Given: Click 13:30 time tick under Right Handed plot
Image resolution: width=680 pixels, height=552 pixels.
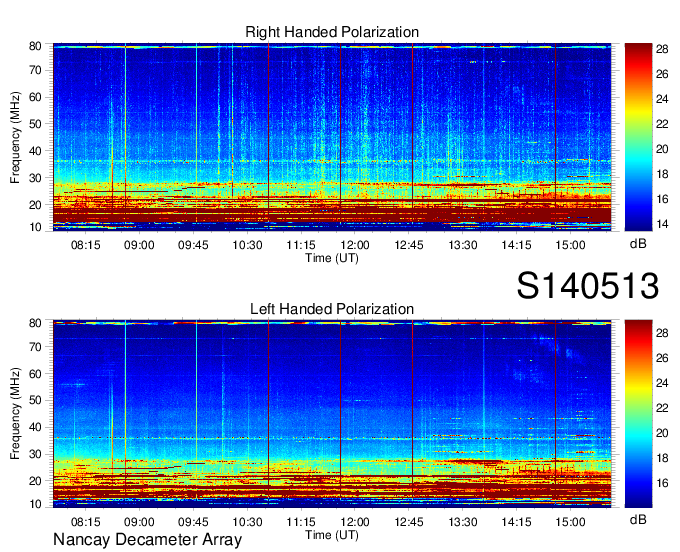Looking at the screenshot, I should pos(463,245).
